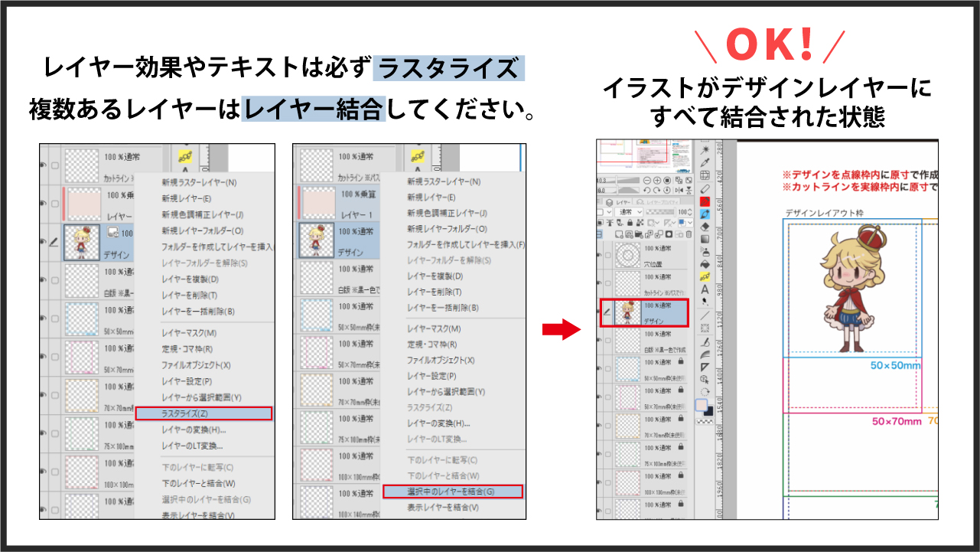
Task: Click the trash icon in the layer panel
Action: (689, 234)
